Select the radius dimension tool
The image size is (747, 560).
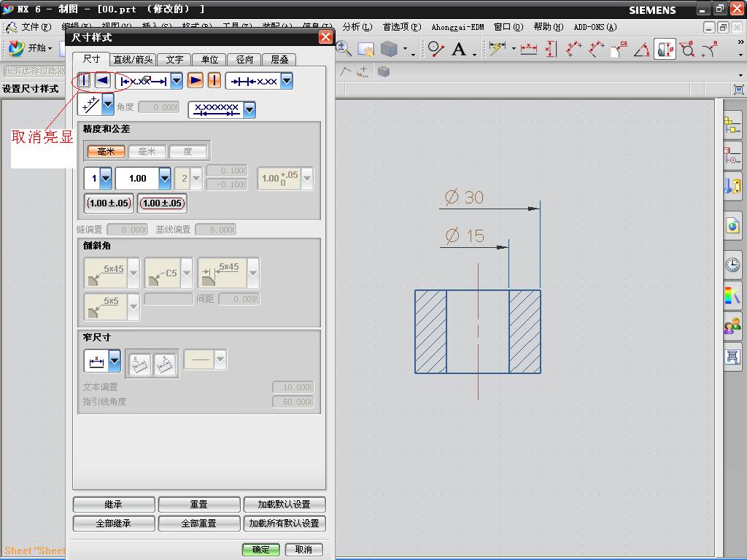709,49
